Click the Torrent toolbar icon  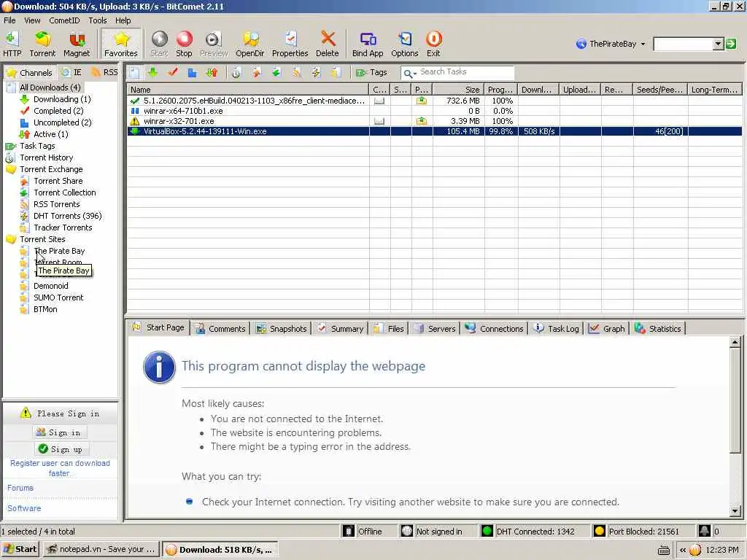point(42,44)
